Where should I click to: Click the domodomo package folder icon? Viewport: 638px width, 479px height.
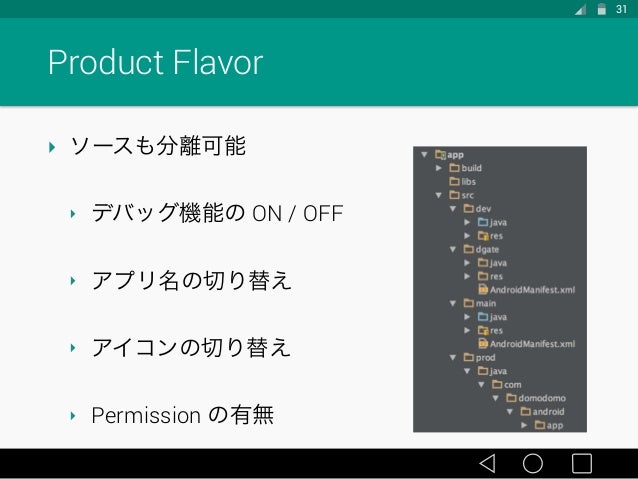click(x=511, y=398)
